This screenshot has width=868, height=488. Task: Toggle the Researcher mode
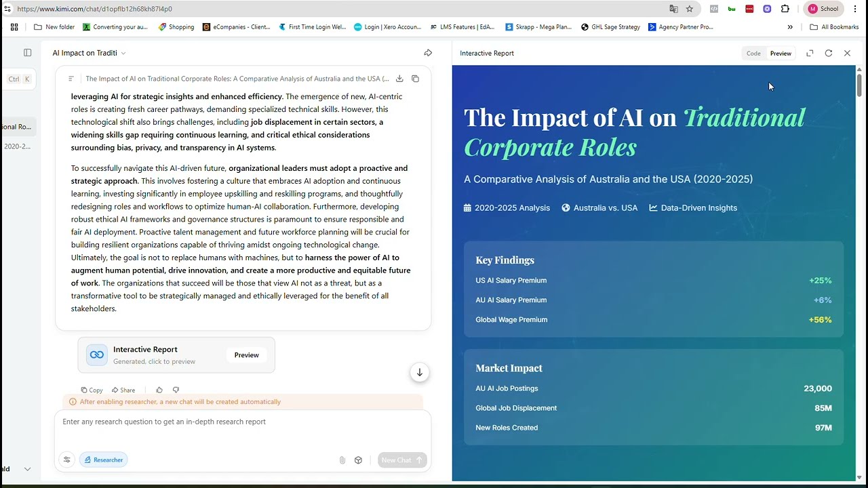tap(104, 460)
